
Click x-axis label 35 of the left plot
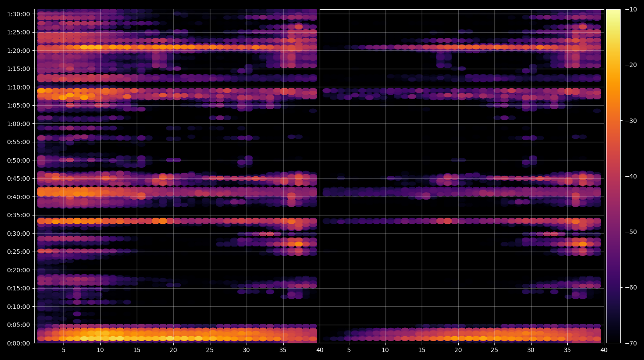point(283,350)
